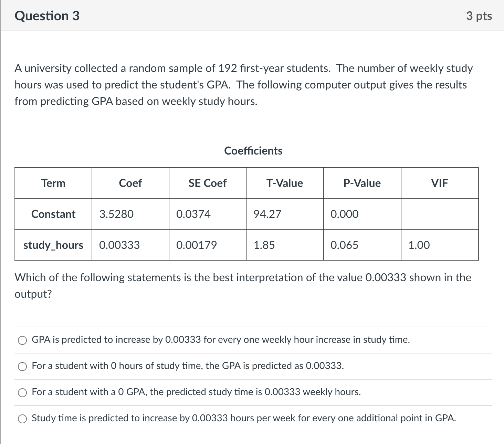Image resolution: width=504 pixels, height=444 pixels.
Task: Select the 0 GPA predicted study time option
Action: 22,392
